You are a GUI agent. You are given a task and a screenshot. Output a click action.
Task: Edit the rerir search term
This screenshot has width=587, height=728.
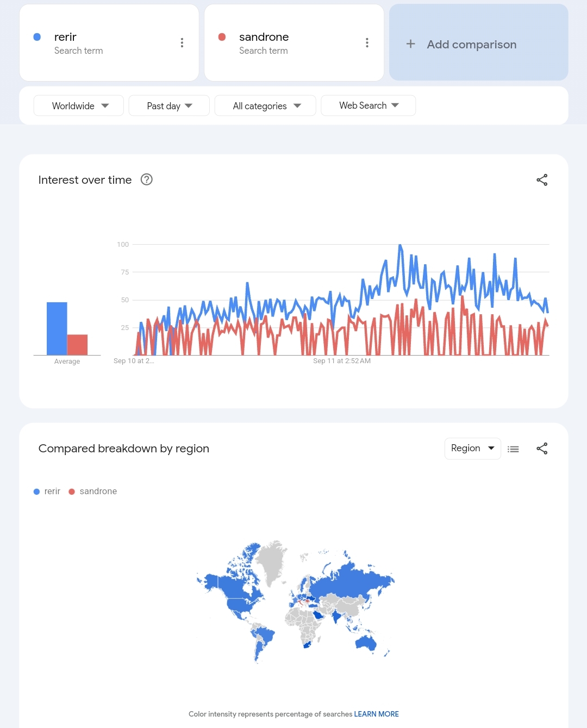(x=66, y=37)
